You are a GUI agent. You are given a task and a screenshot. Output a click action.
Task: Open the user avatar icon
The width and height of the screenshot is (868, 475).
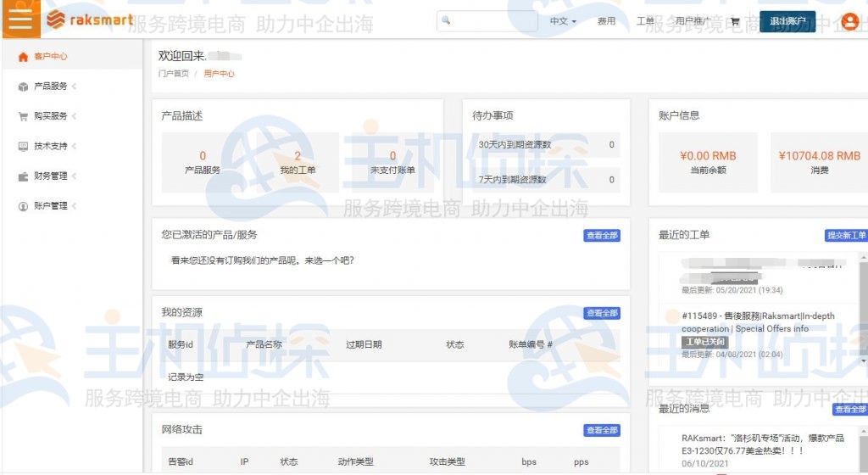(x=849, y=21)
